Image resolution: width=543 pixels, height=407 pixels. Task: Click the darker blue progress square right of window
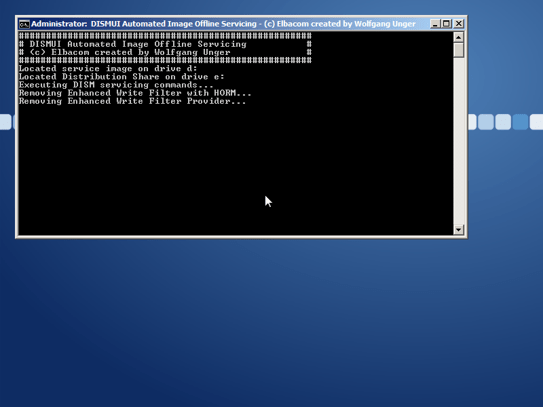(520, 122)
